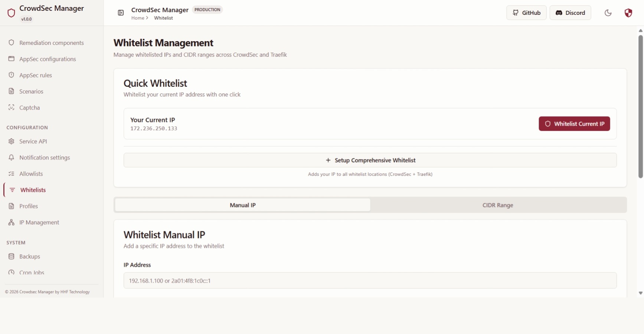Click the Remediation components shield icon
The height and width of the screenshot is (334, 644).
click(12, 43)
